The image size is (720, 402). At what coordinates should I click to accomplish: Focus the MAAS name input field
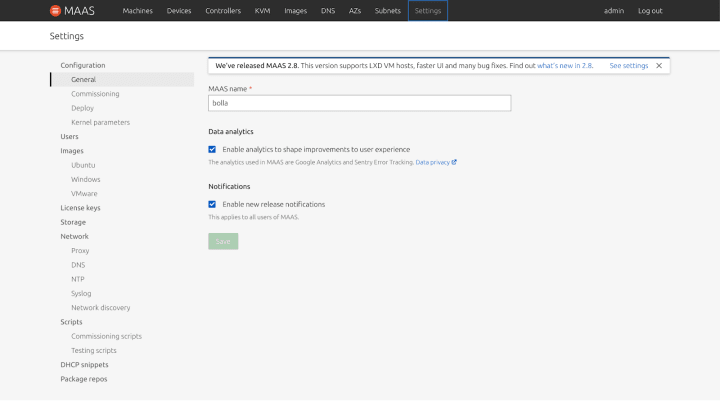pyautogui.click(x=360, y=103)
